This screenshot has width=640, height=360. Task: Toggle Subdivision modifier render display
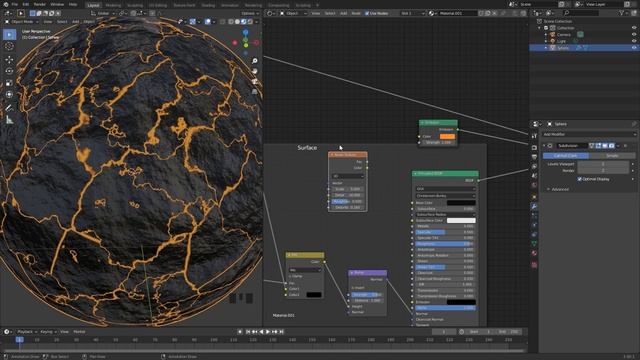(611, 146)
